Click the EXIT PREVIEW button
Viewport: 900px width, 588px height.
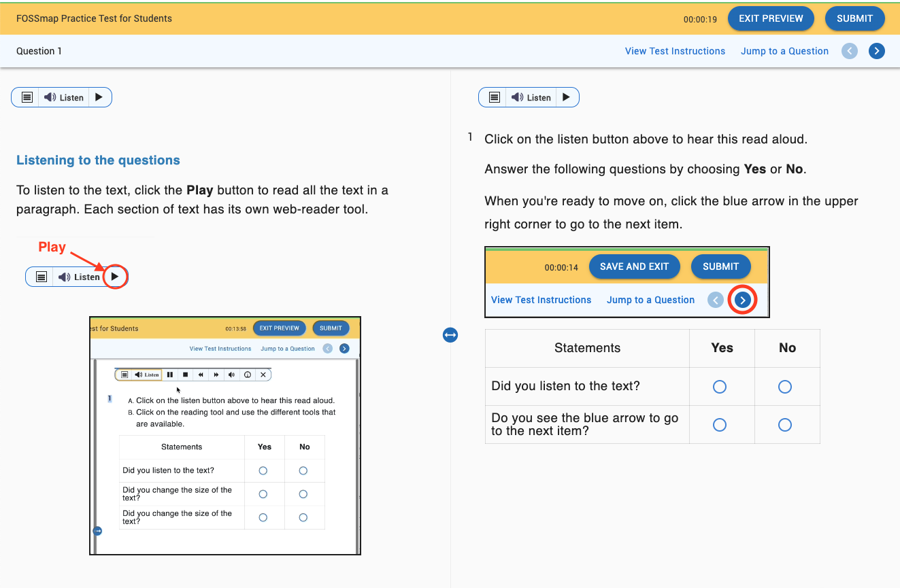(771, 18)
